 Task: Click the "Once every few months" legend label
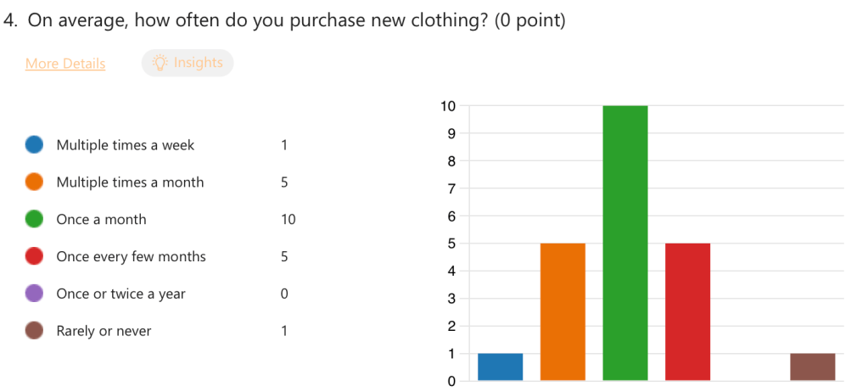pos(131,256)
